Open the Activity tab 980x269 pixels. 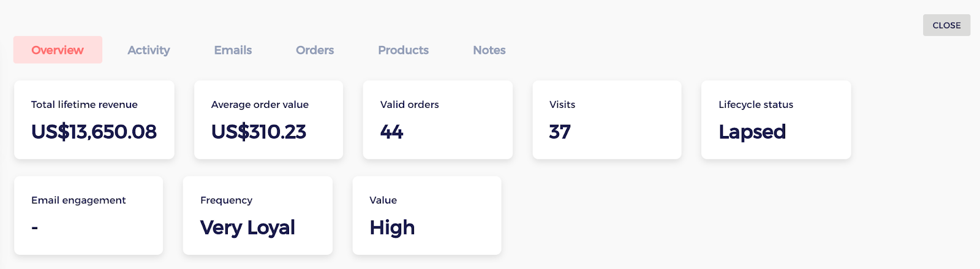148,50
